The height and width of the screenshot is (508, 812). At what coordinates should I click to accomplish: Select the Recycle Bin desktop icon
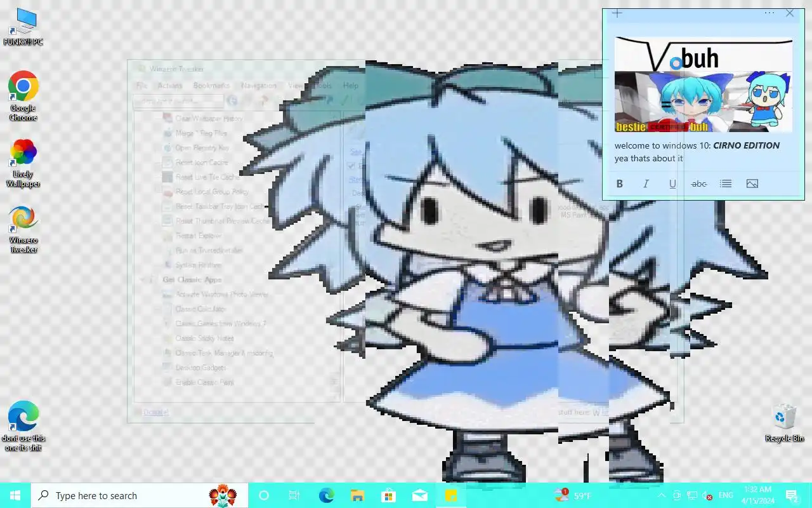pos(785,423)
